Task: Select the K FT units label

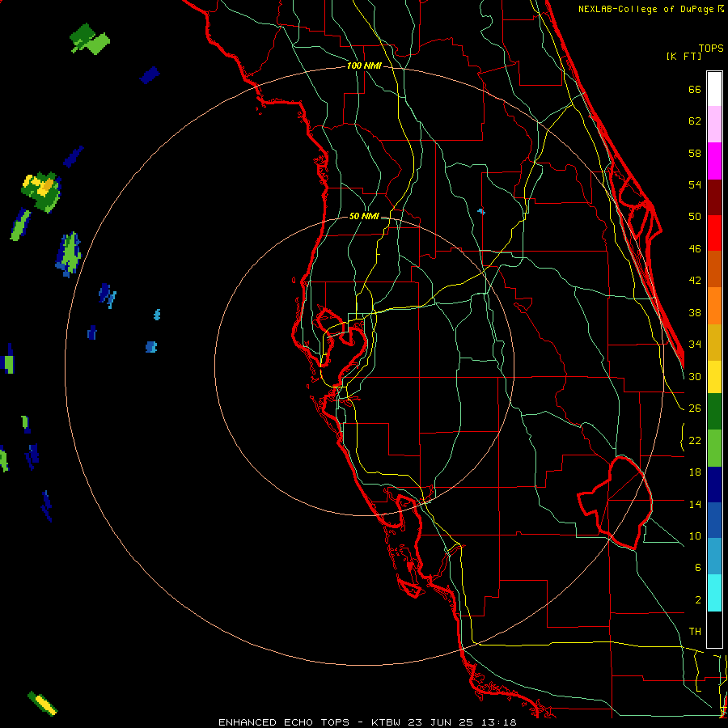Action: tap(684, 56)
